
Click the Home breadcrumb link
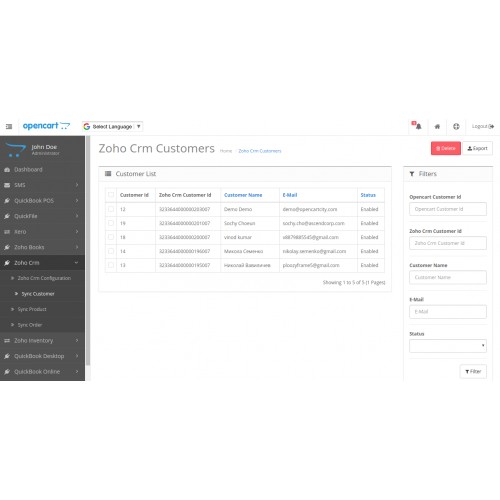tap(226, 151)
